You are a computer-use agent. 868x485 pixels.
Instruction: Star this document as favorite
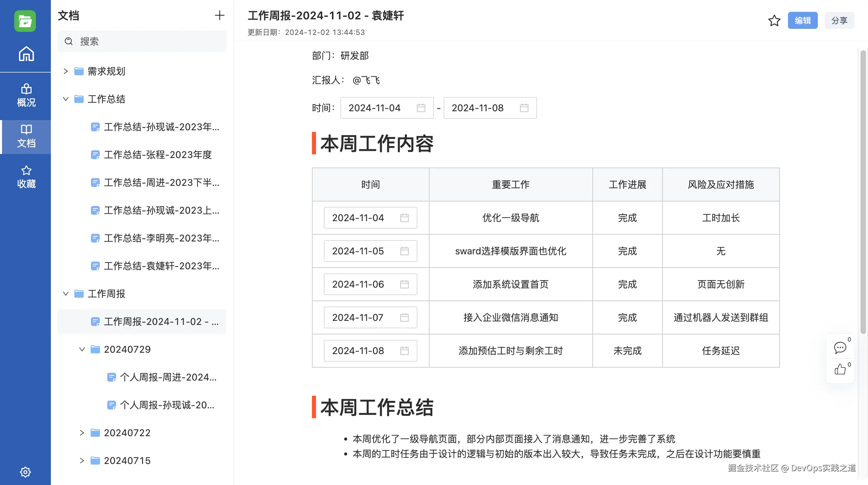[774, 21]
